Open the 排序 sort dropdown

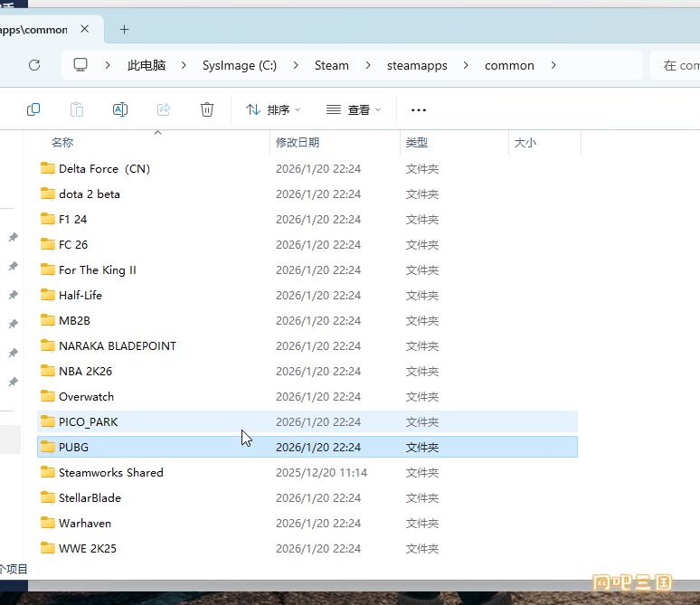tap(273, 109)
